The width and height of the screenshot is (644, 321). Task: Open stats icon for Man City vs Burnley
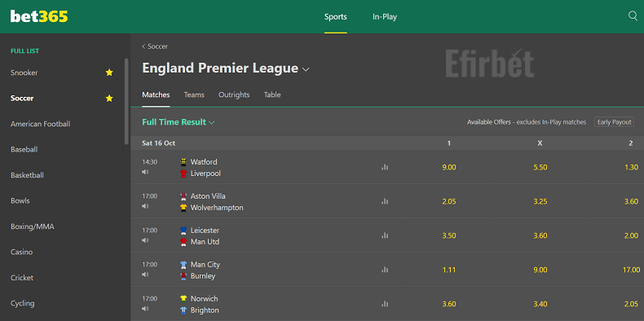click(385, 270)
